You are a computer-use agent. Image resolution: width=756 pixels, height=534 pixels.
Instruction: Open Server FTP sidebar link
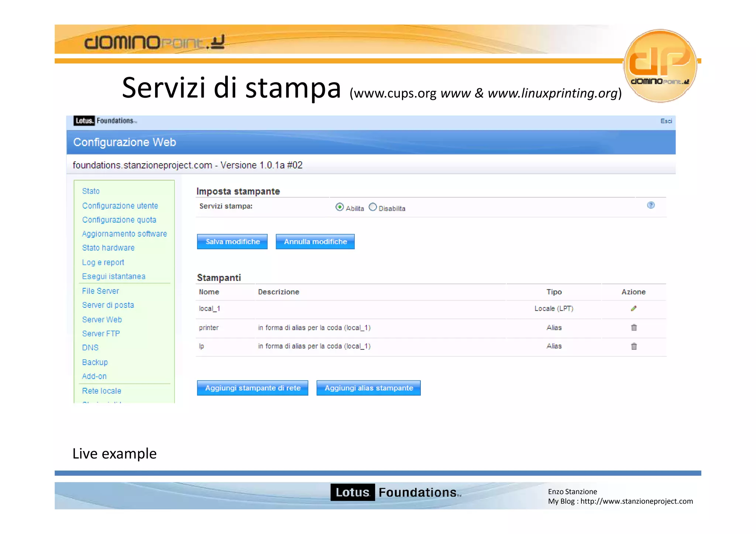pos(101,334)
